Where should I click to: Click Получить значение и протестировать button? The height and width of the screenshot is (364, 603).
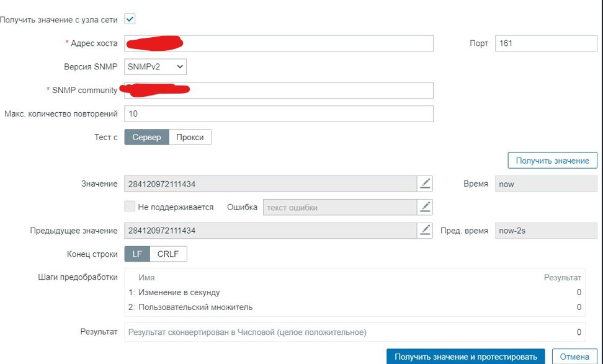tap(465, 357)
